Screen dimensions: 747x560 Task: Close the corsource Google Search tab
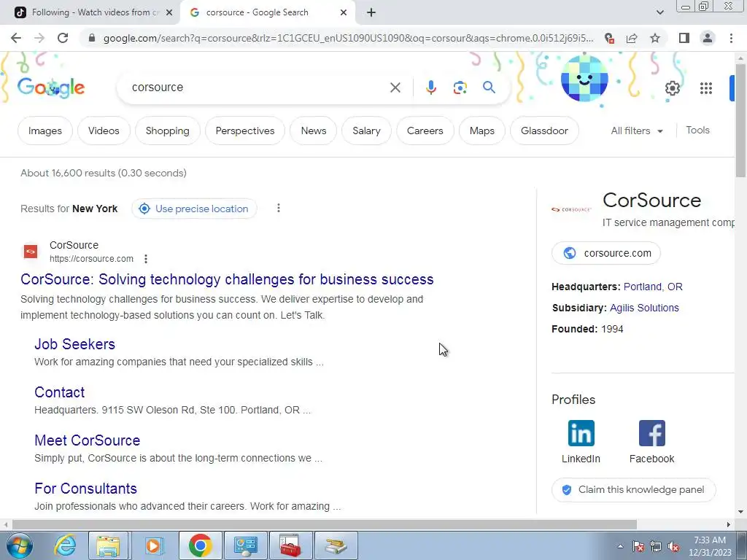[343, 12]
